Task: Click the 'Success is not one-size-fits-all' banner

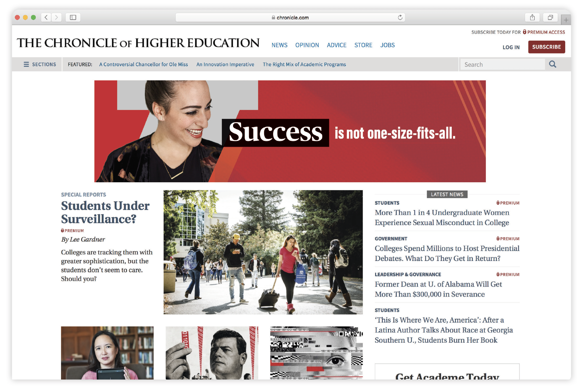Action: pos(290,131)
